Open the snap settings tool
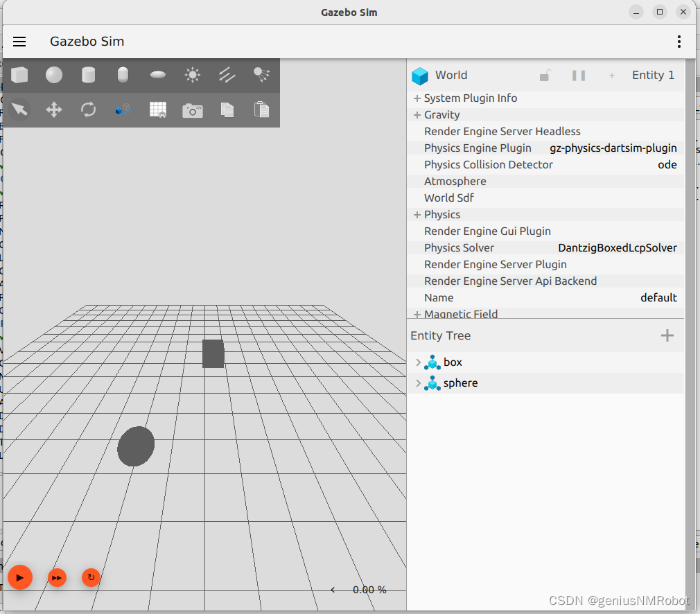Screen dimensions: 700x614 pyautogui.click(x=123, y=109)
